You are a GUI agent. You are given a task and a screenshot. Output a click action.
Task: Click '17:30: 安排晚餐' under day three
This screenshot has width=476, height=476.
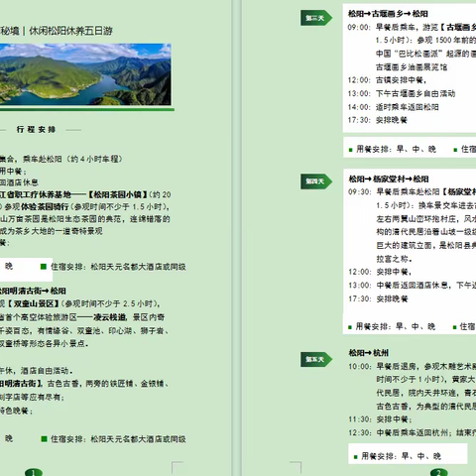tap(377, 120)
